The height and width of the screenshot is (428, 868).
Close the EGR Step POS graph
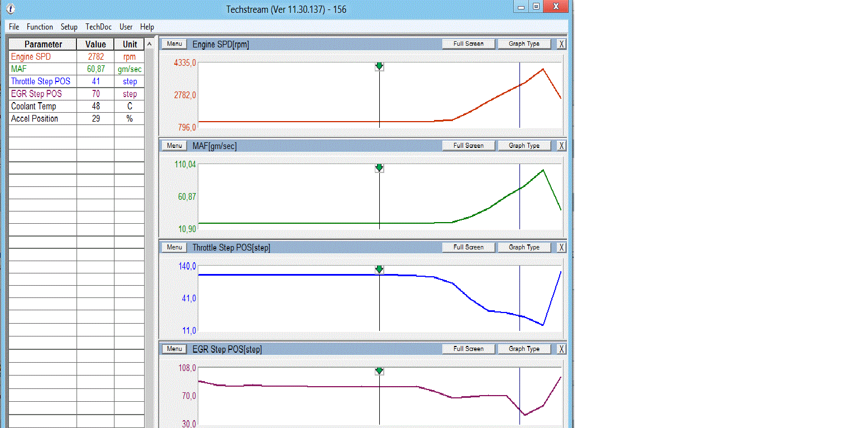click(x=561, y=349)
